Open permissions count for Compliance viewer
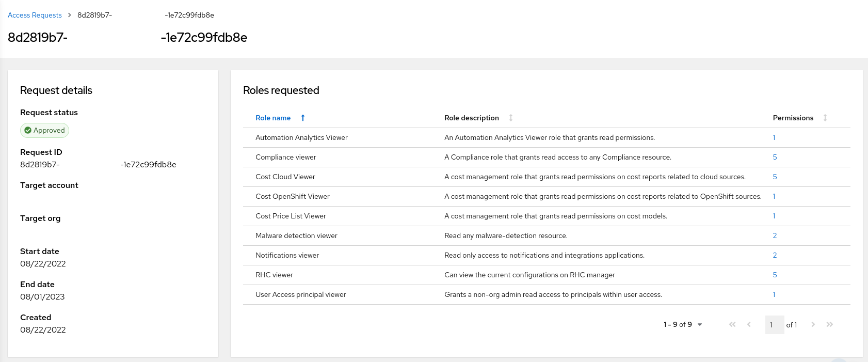868x362 pixels. 775,157
